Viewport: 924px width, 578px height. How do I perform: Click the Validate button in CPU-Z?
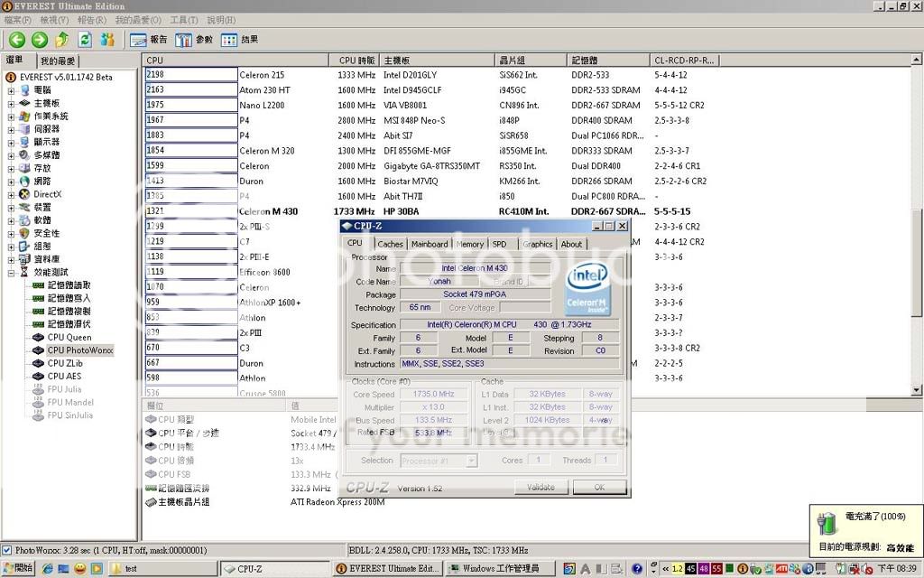tap(541, 487)
